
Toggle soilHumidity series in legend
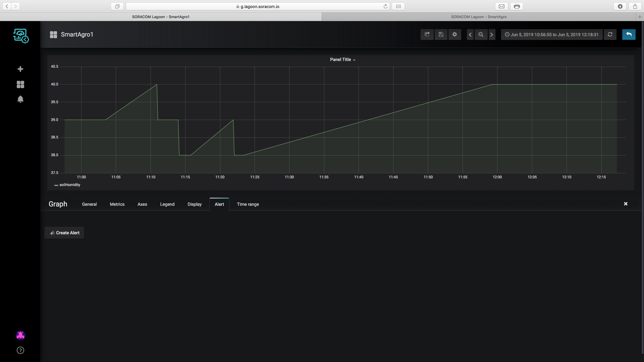click(x=70, y=185)
